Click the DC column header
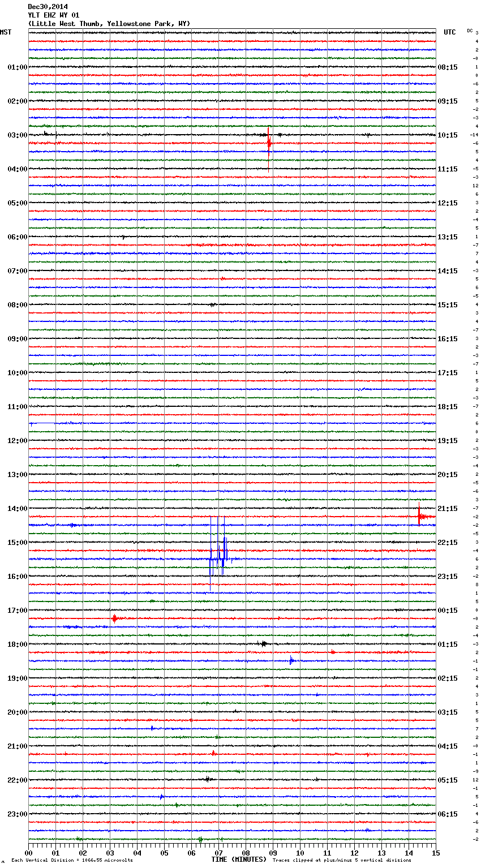Screen dimensions: 481x868 coord(470,31)
